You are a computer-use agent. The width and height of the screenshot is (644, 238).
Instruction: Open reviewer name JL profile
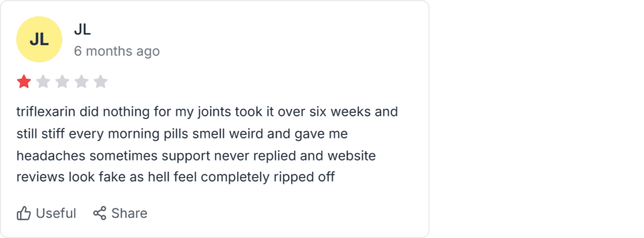pos(82,30)
